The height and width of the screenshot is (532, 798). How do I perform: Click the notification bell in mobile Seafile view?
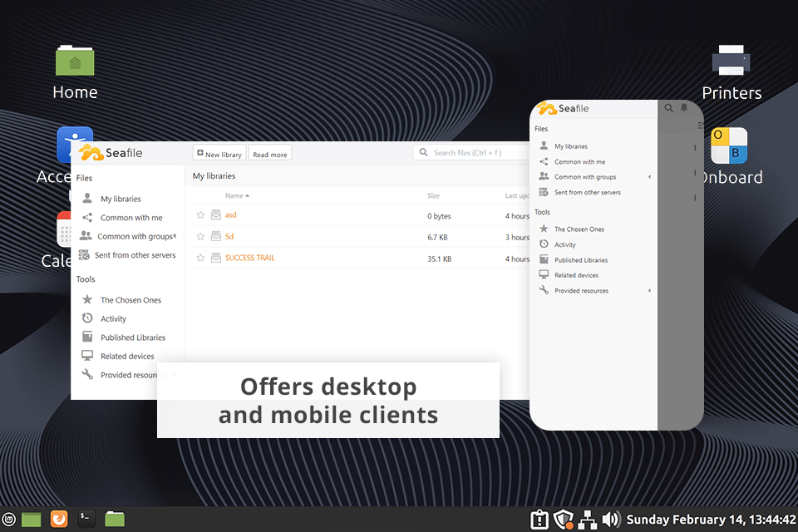pyautogui.click(x=684, y=107)
